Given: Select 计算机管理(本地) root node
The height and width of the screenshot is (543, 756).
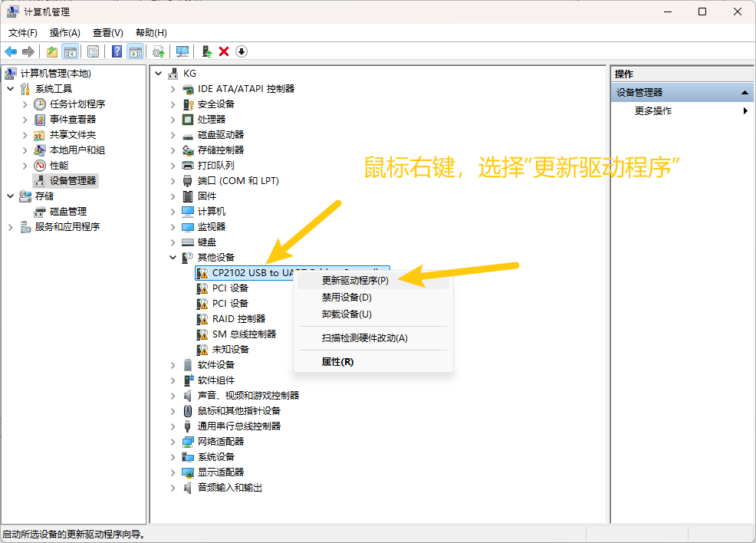Looking at the screenshot, I should tap(55, 74).
